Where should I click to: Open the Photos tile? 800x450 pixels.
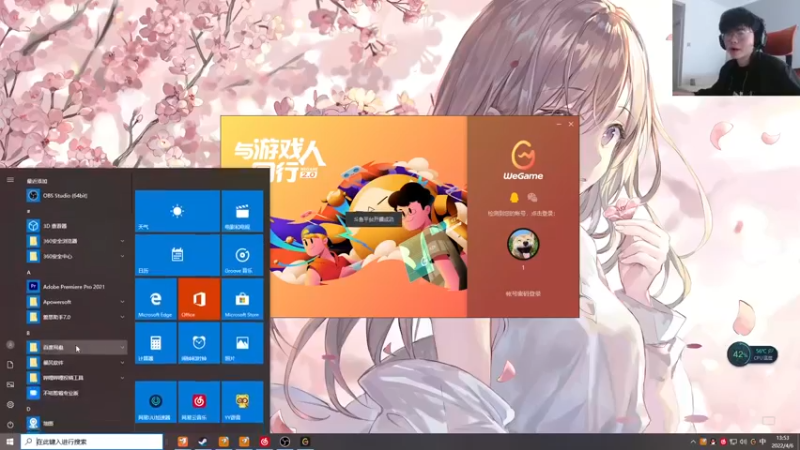click(242, 343)
